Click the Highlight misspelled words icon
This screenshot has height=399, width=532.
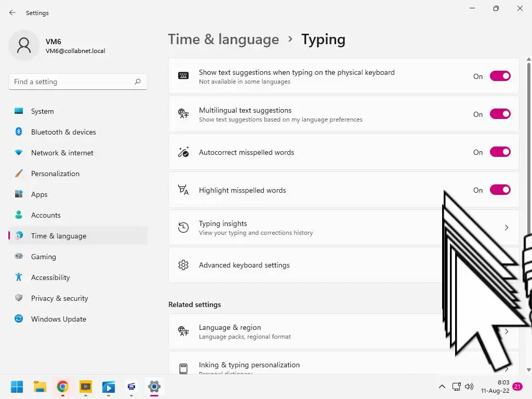click(x=183, y=190)
